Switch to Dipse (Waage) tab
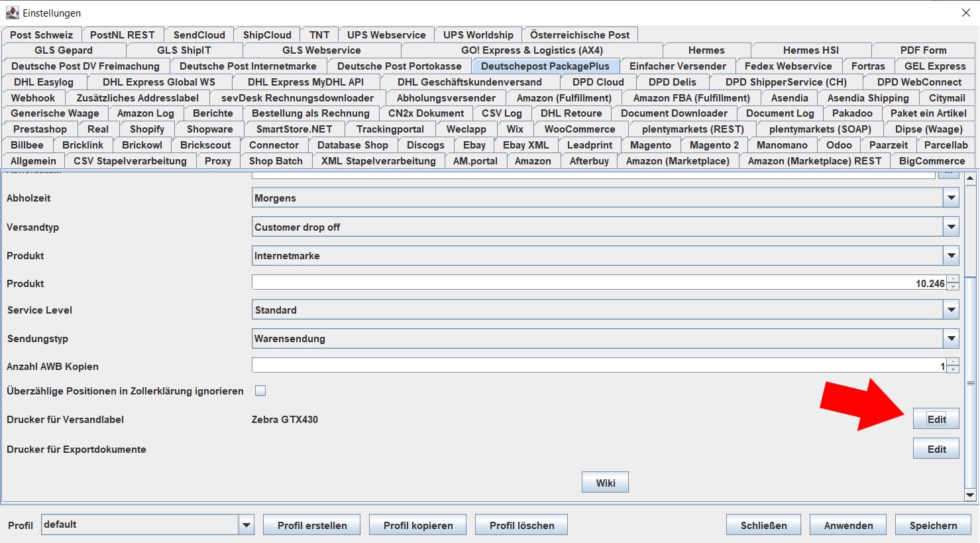The height and width of the screenshot is (543, 980). [928, 129]
